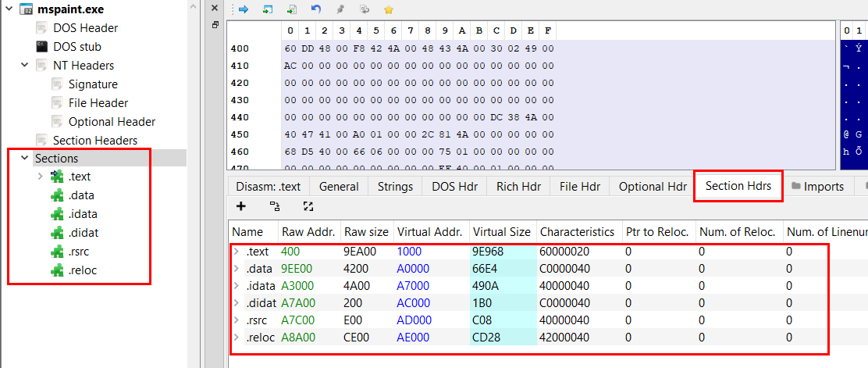
Task: Click the .text section puzzle icon
Action: click(x=57, y=177)
